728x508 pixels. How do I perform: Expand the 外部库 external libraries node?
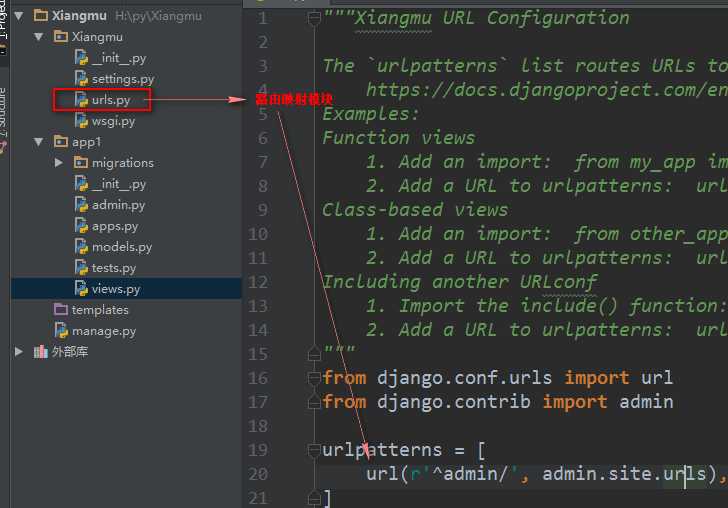[19, 352]
